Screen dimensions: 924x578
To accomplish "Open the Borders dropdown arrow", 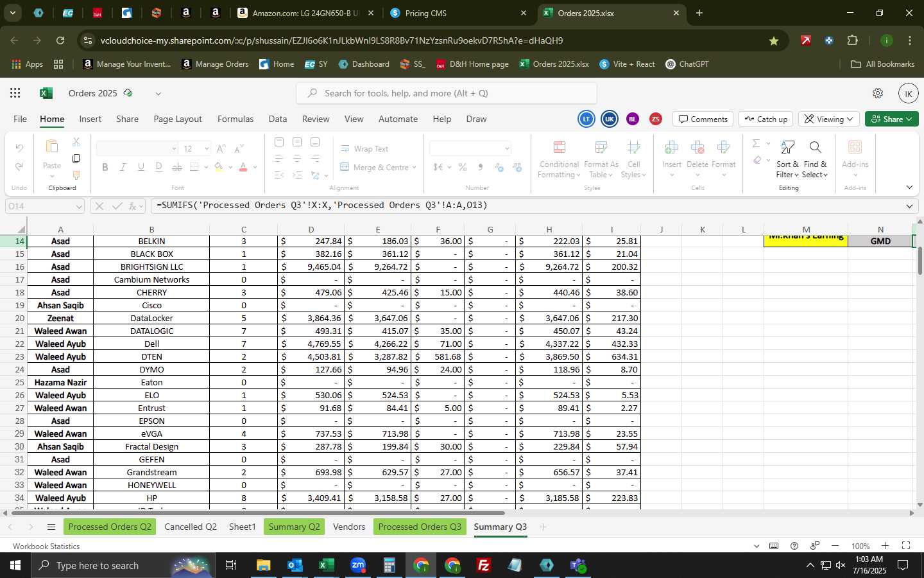I will pos(206,167).
